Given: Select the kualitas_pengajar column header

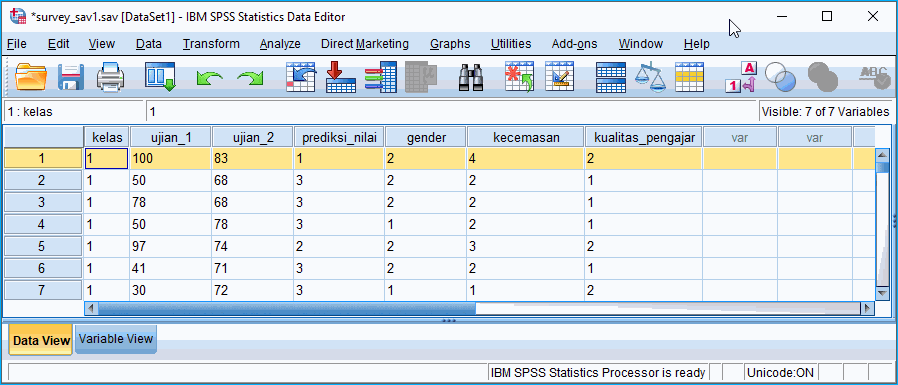Looking at the screenshot, I should tap(644, 138).
